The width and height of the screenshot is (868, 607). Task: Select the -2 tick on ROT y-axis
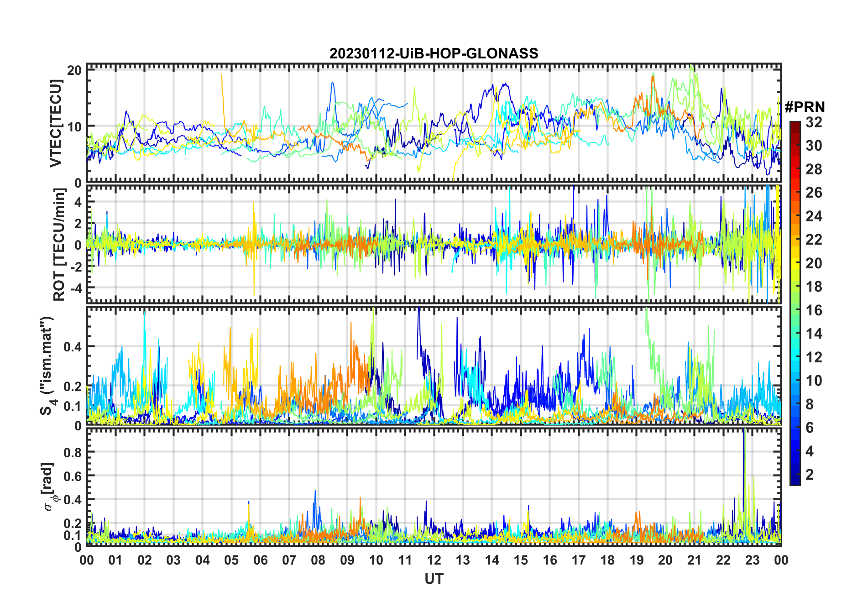coord(75,267)
